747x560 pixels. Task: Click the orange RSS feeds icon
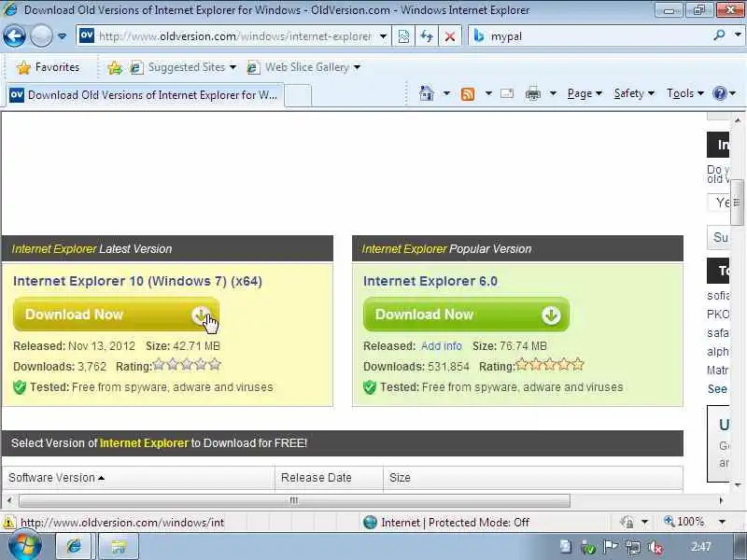[x=468, y=94]
